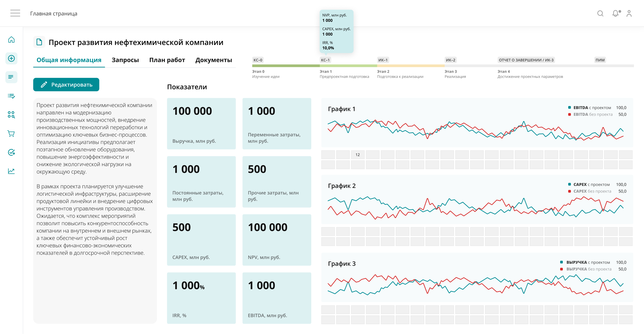Image resolution: width=644 pixels, height=334 pixels.
Task: Click the apps-search grid sidebar icon
Action: coord(11,115)
